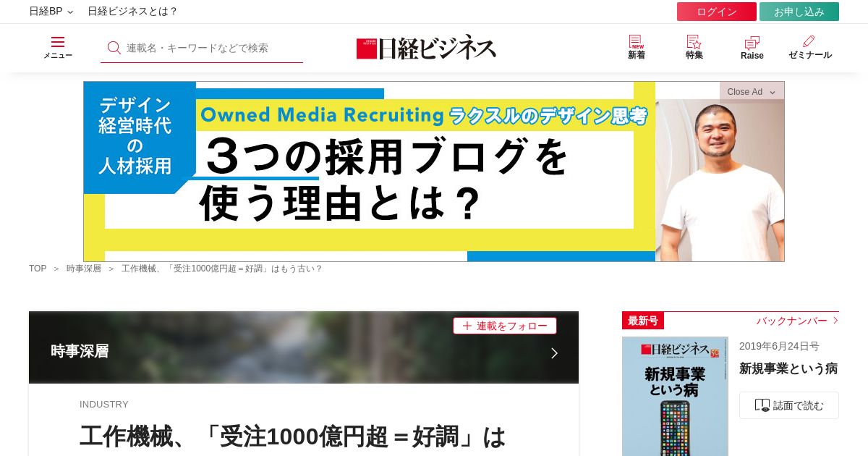This screenshot has height=456, width=868.
Task: Click the お申し込み button
Action: (799, 12)
